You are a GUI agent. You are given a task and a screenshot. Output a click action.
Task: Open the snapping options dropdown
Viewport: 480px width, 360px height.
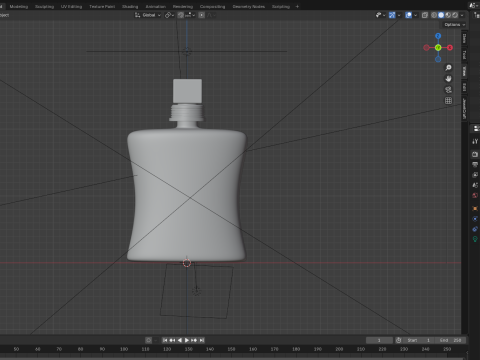point(190,15)
